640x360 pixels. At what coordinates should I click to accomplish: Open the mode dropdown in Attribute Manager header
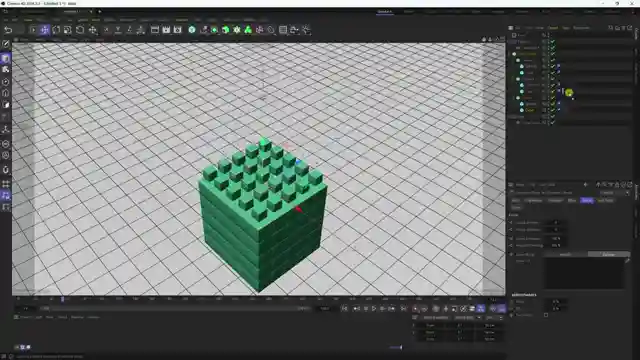tap(615, 193)
